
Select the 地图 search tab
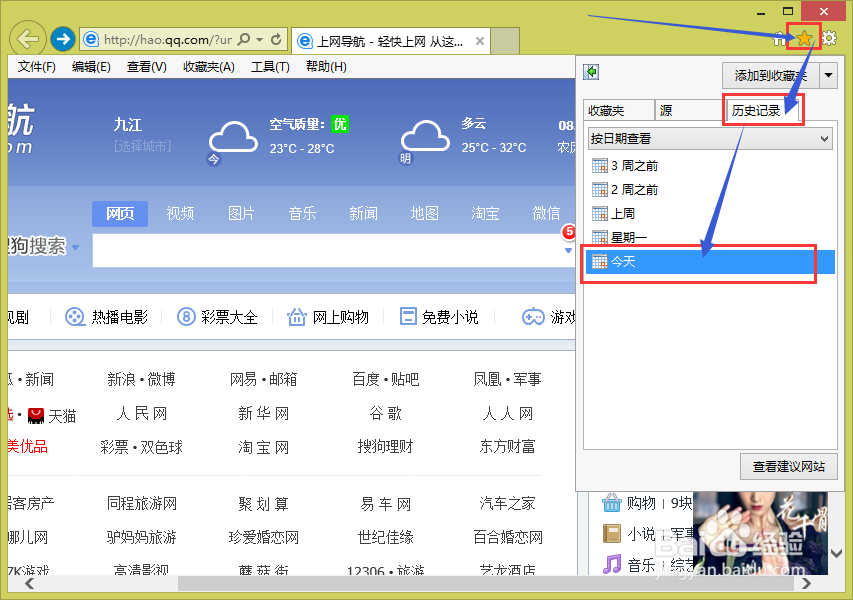(424, 213)
